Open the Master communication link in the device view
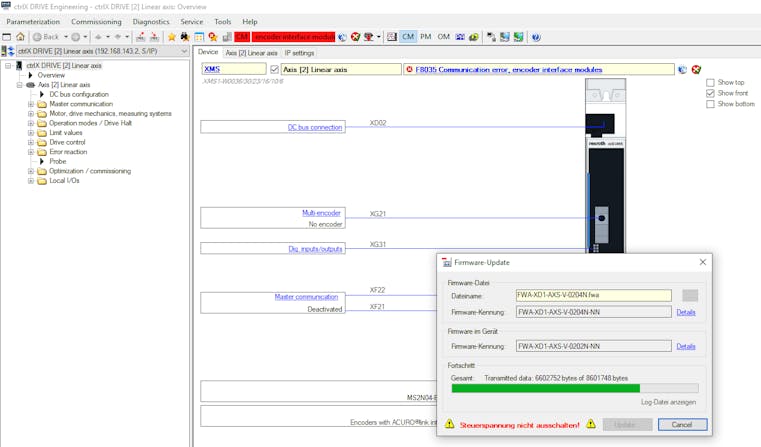Screen dimensions: 761x447 [306, 297]
